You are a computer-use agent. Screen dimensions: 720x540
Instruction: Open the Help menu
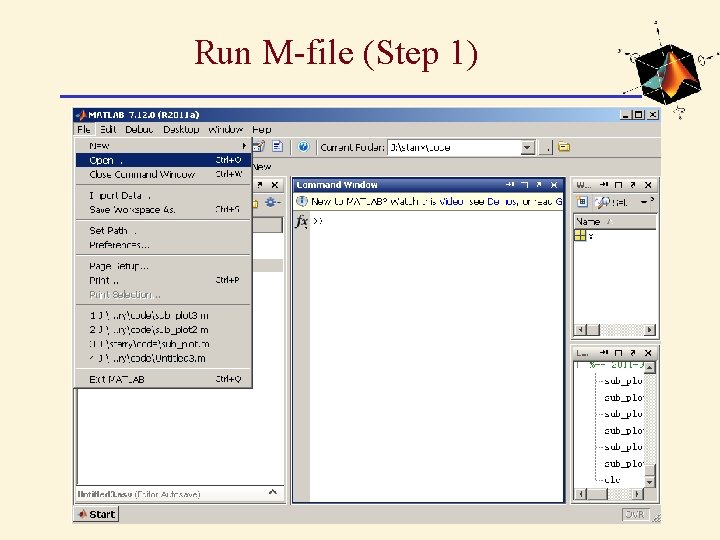tap(262, 129)
